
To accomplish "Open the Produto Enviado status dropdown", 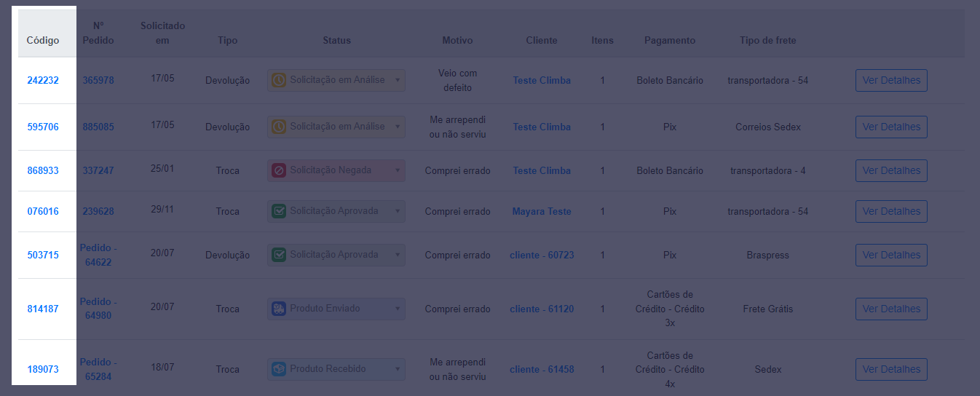I will [336, 309].
